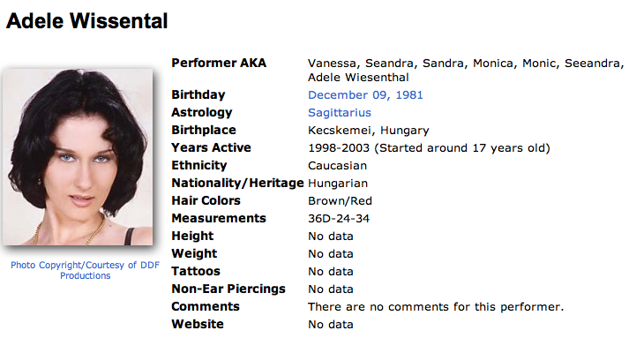Screen dimensions: 644x353
Task: Click the Performer AKA label
Action: click(x=219, y=64)
